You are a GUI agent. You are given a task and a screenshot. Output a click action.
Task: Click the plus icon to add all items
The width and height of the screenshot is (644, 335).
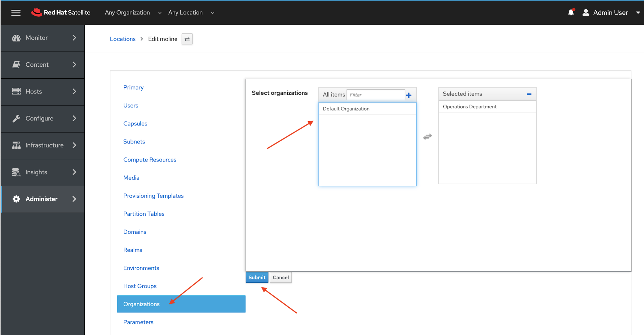coord(409,95)
